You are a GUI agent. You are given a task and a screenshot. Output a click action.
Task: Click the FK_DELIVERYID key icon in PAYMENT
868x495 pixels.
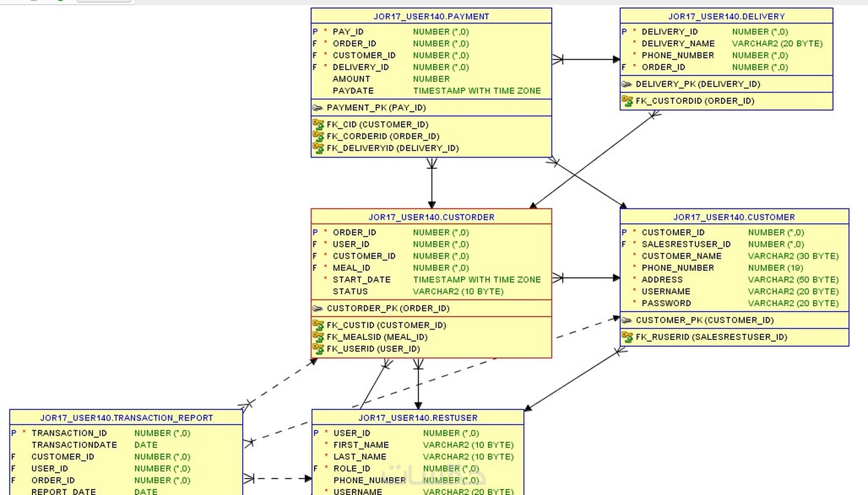(319, 148)
